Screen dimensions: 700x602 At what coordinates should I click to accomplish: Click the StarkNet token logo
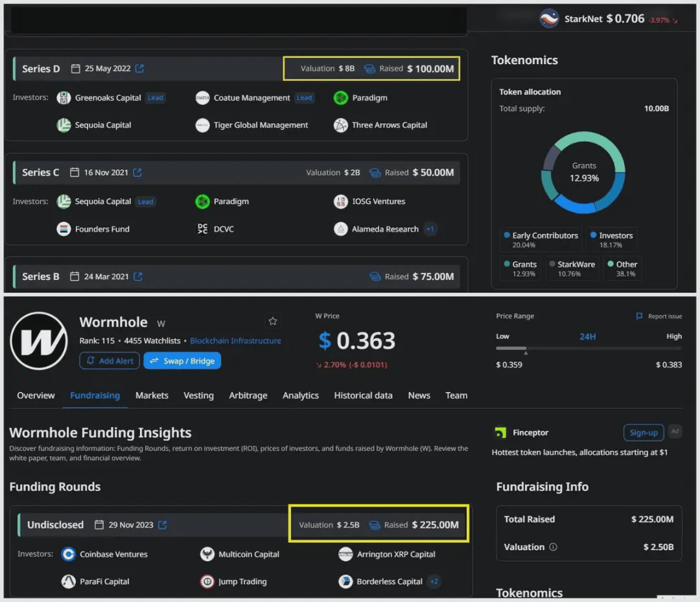point(549,19)
